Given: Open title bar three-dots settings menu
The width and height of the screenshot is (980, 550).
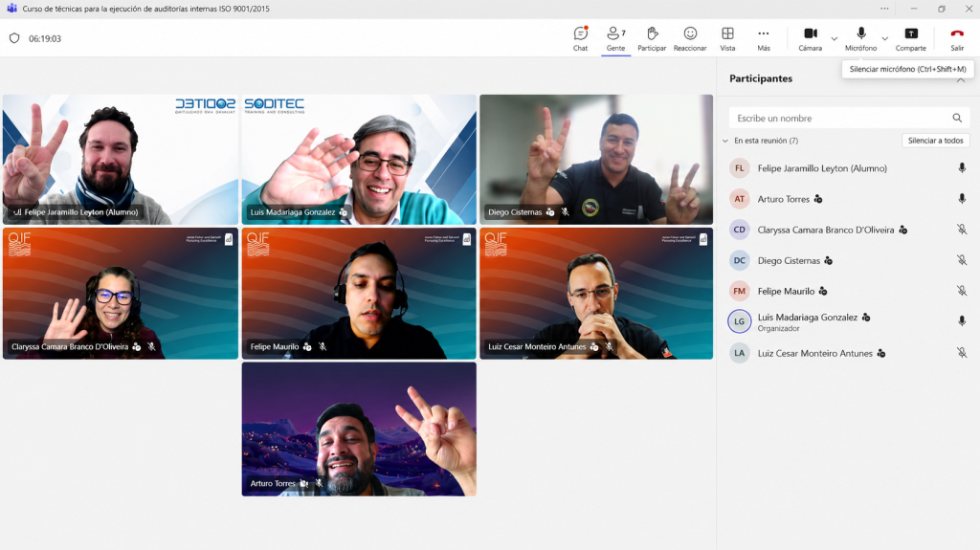Looking at the screenshot, I should pos(884,9).
